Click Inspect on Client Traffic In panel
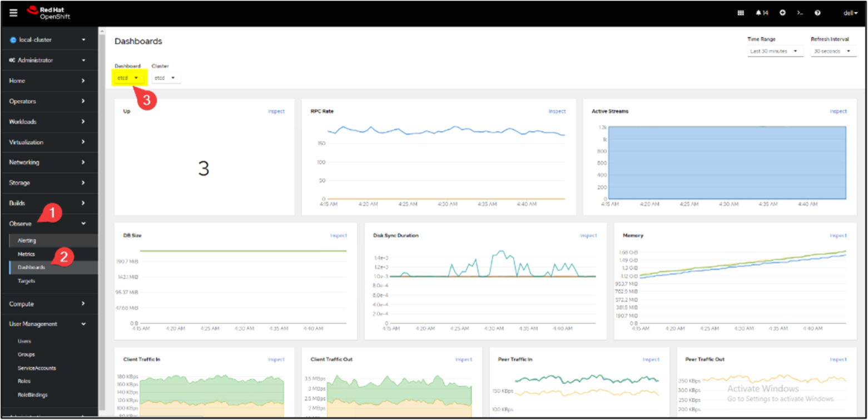Screen dimensions: 868x420 276,359
